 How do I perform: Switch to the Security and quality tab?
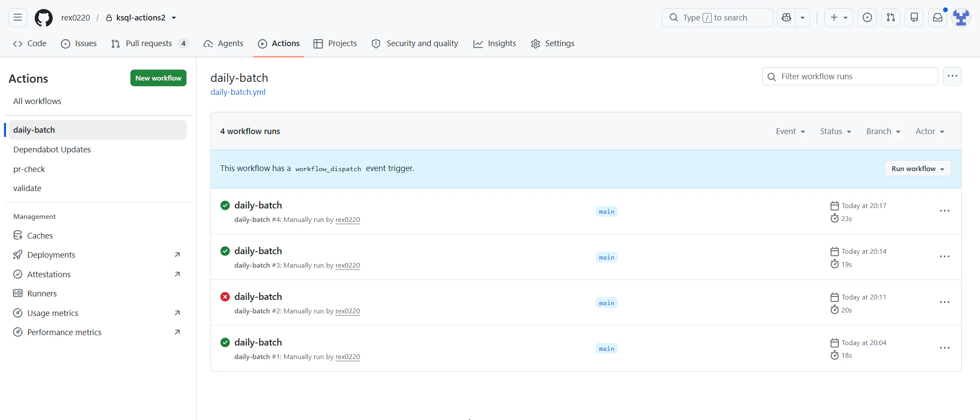point(415,44)
